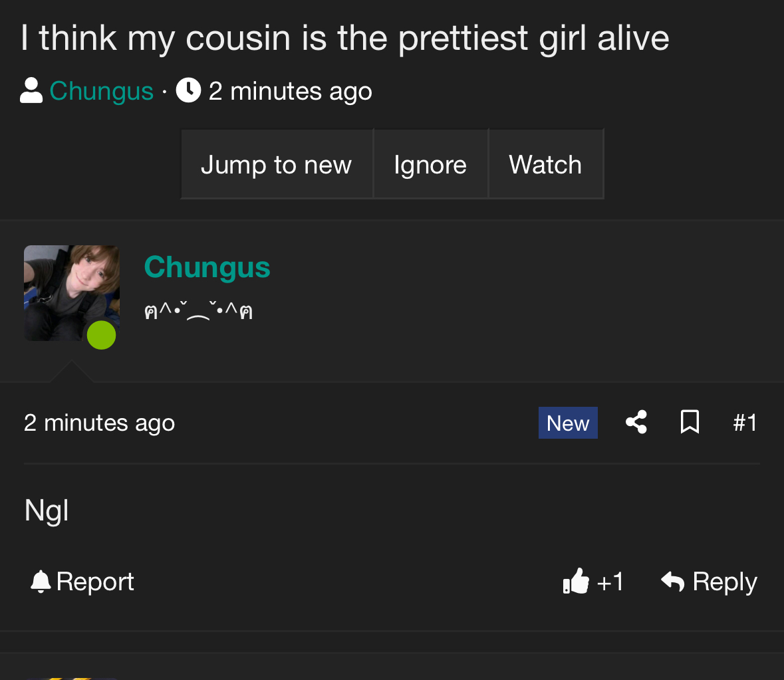Image resolution: width=784 pixels, height=680 pixels.
Task: Open Chungus avatar thumbnail
Action: (x=72, y=292)
